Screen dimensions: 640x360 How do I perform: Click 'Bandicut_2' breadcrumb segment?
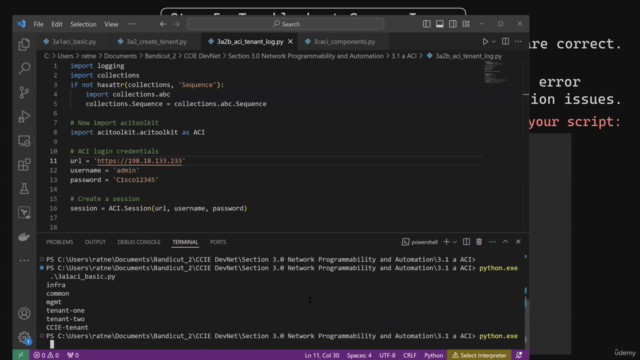160,56
